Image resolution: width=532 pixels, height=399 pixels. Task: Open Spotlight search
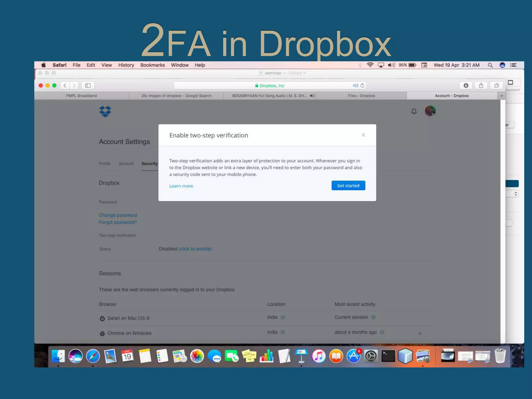[x=490, y=65]
